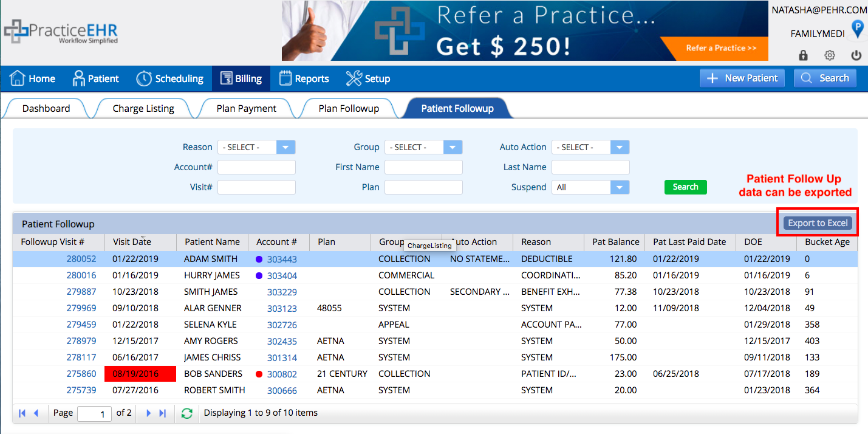Open followup visit 280052 link
Viewport: 868px width, 434px height.
(81, 259)
